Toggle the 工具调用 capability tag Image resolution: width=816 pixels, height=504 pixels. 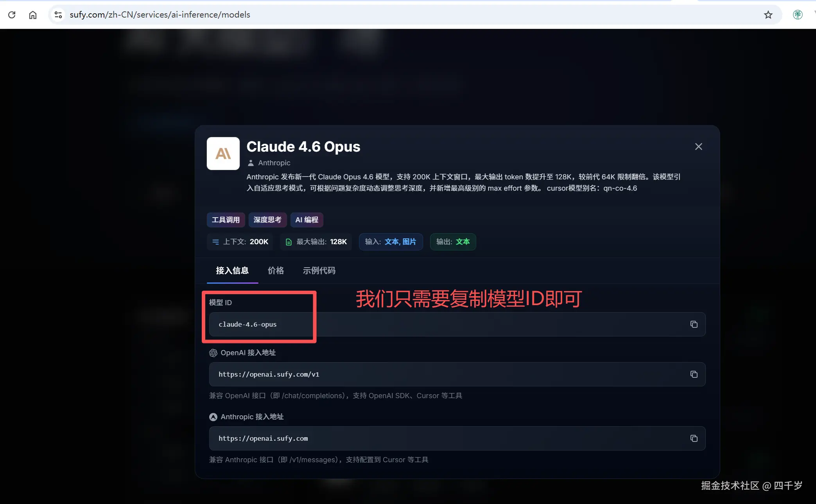point(226,220)
